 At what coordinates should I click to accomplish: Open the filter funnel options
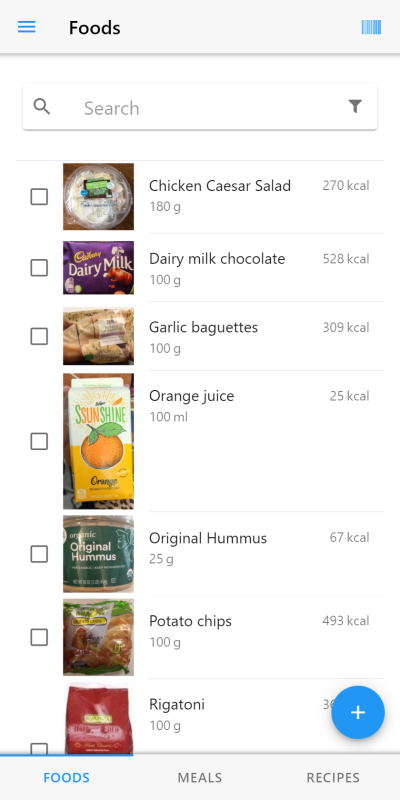355,106
